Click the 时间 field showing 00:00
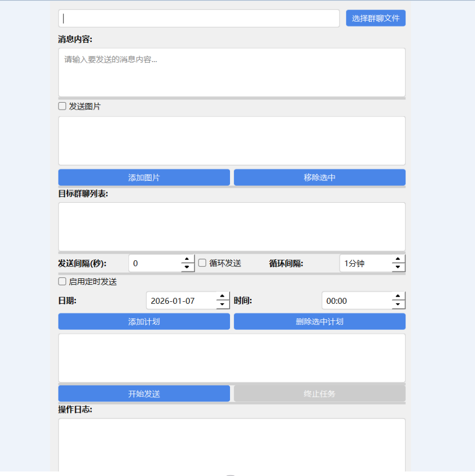The image size is (475, 476). point(356,301)
